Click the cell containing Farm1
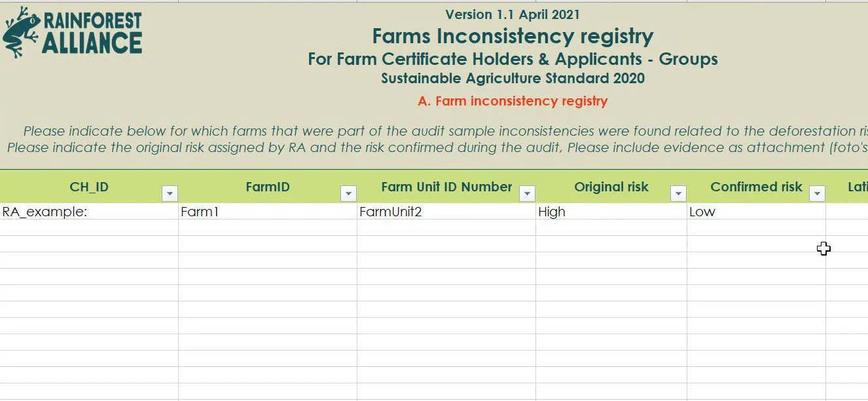 (x=268, y=212)
